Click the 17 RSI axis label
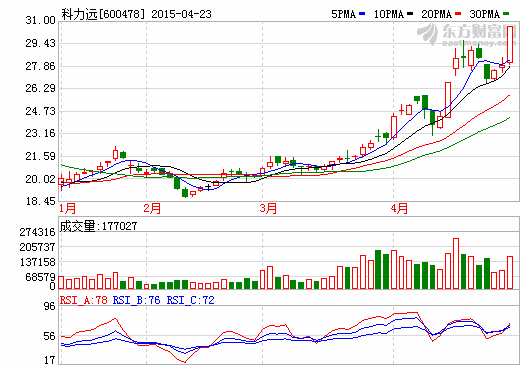 point(50,360)
